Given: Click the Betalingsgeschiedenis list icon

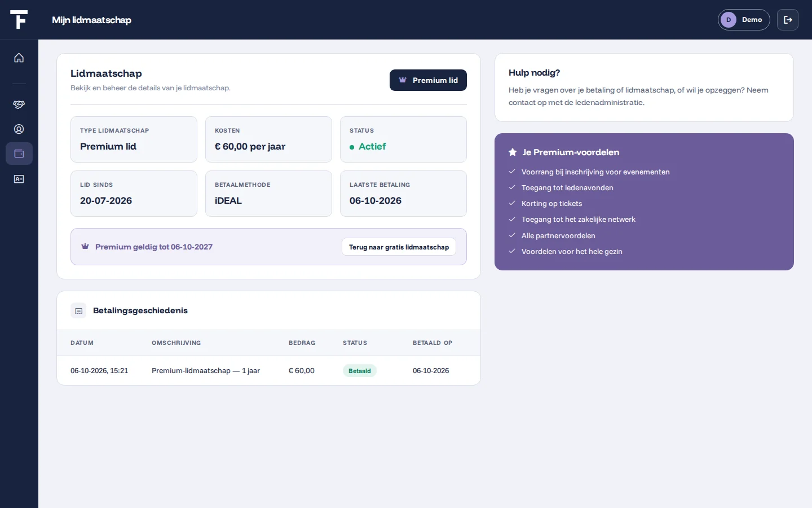Looking at the screenshot, I should (x=78, y=310).
